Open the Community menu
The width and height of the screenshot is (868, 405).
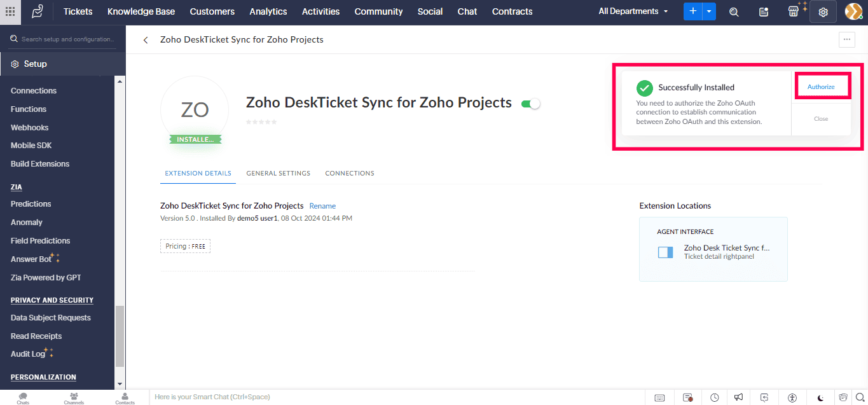(378, 11)
